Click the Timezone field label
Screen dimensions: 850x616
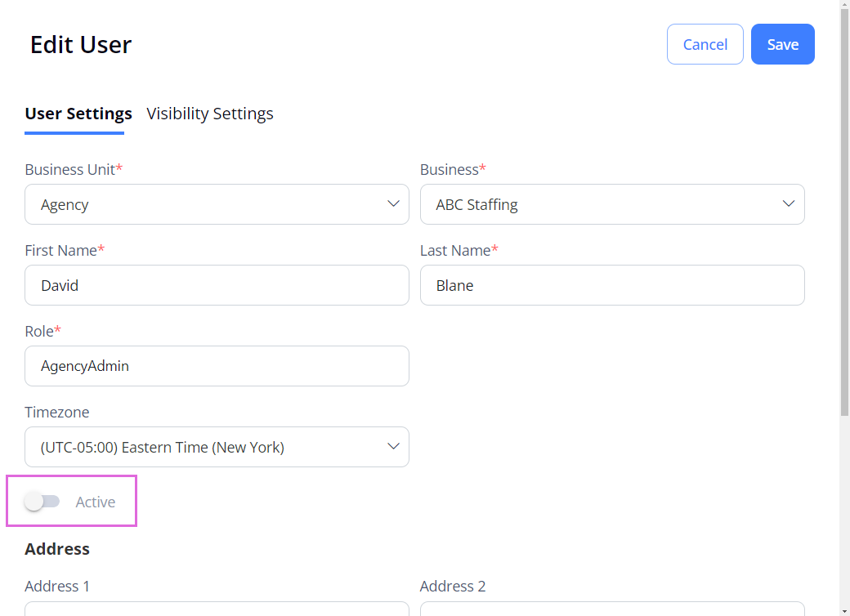point(57,412)
